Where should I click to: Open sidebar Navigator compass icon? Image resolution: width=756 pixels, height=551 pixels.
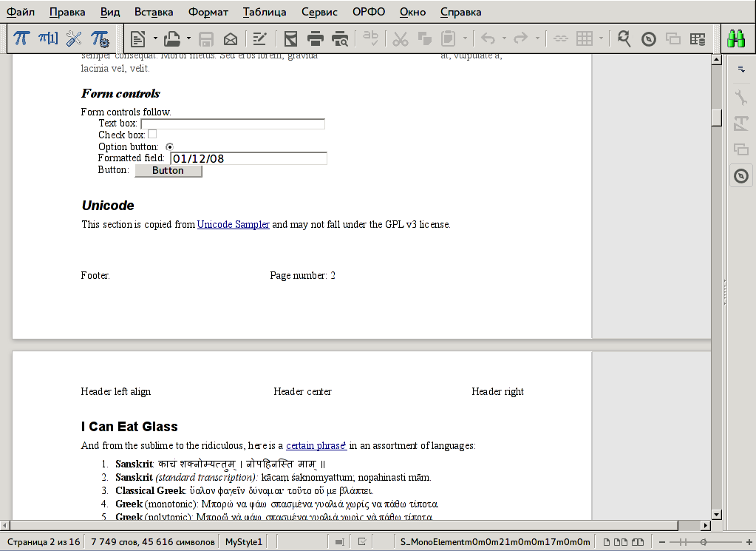point(741,176)
